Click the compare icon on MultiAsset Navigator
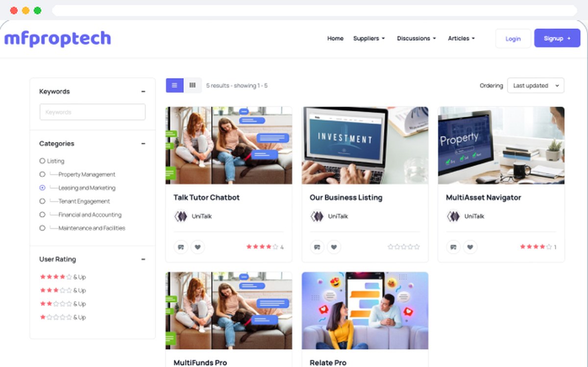 [453, 247]
